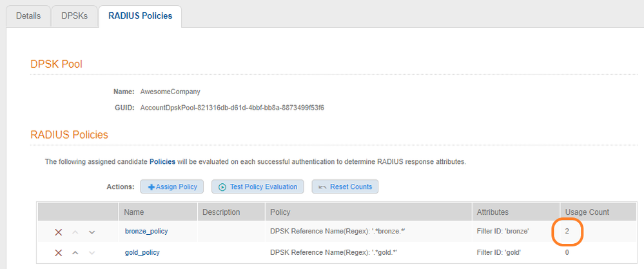The image size is (644, 269).
Task: Switch to the Details tab
Action: [x=28, y=15]
